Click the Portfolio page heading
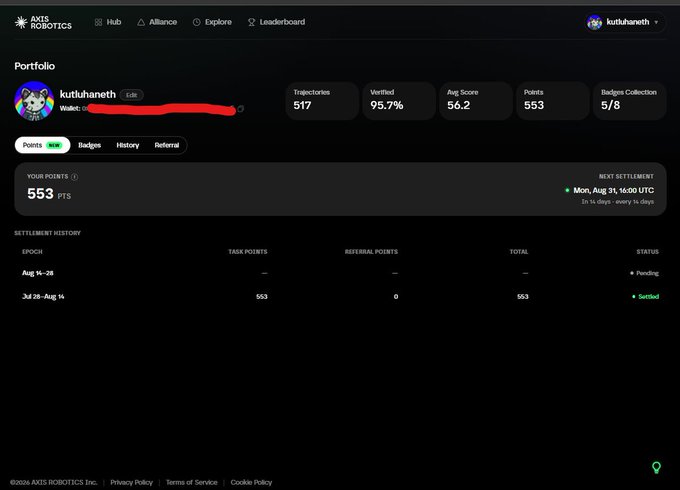Viewport: 680px width, 490px height. (35, 66)
